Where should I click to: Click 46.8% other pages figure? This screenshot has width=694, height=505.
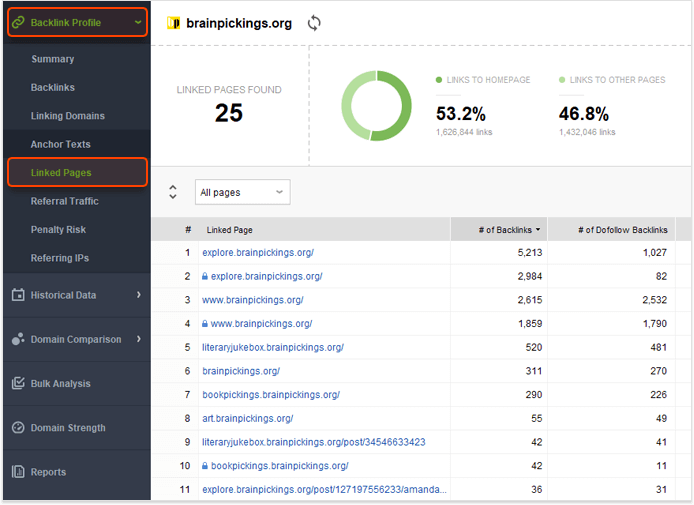(x=584, y=114)
